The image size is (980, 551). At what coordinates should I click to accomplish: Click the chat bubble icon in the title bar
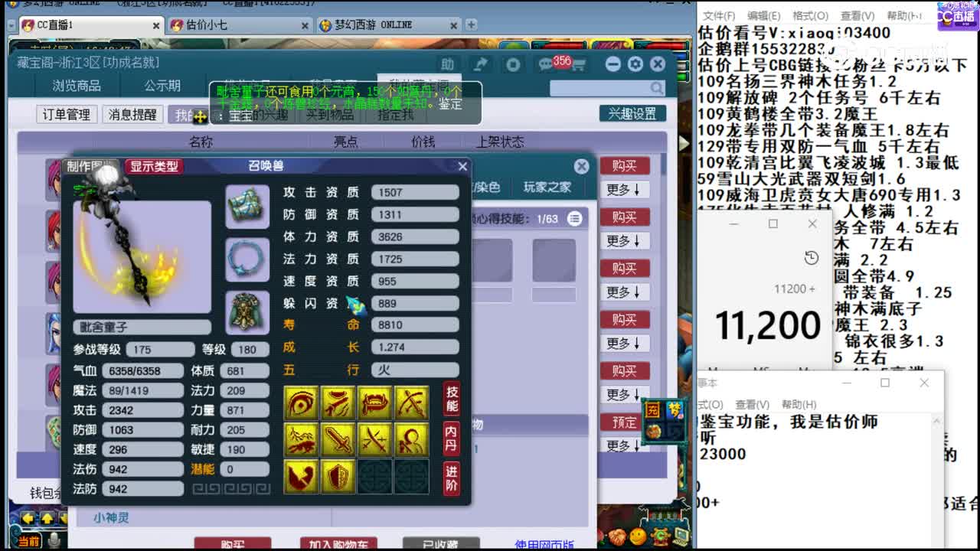pyautogui.click(x=546, y=64)
